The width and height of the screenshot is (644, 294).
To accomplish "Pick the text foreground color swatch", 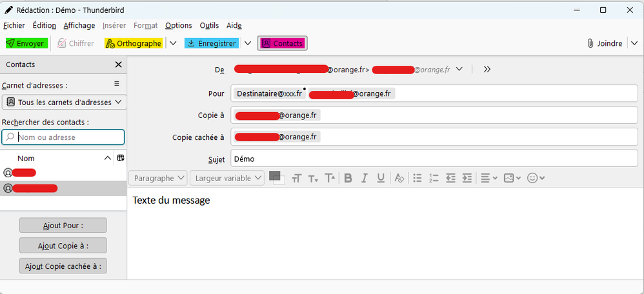I will click(x=274, y=175).
